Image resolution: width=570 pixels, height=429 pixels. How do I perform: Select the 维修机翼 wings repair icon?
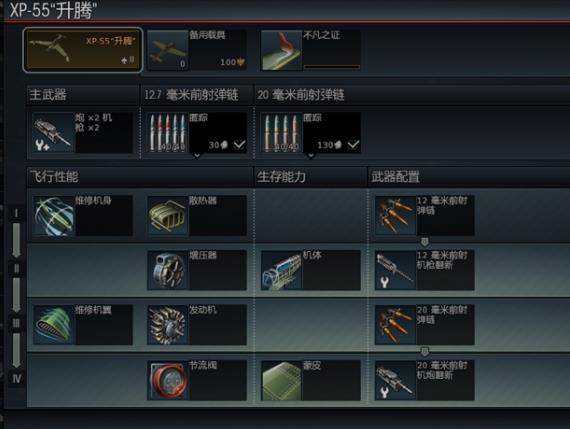tap(53, 325)
